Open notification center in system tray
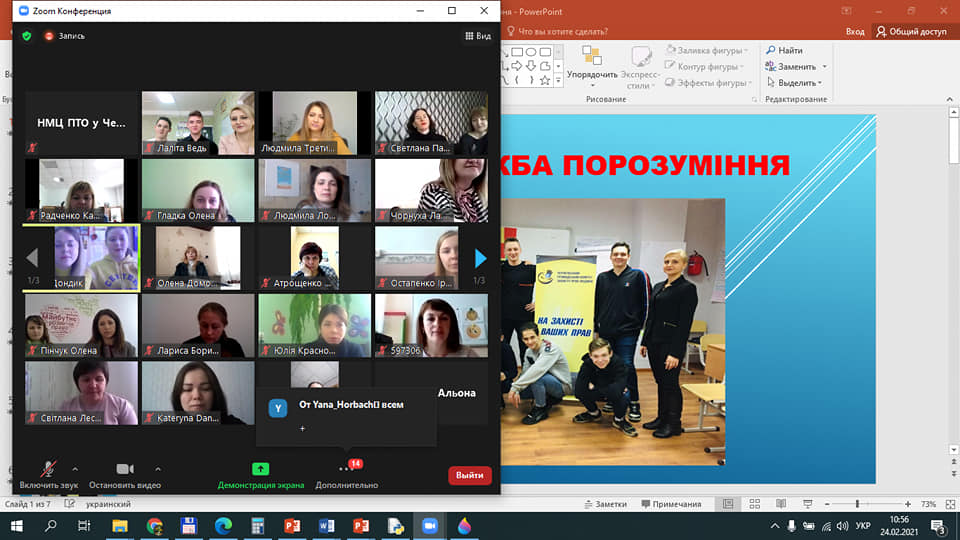The width and height of the screenshot is (960, 540). (x=939, y=526)
